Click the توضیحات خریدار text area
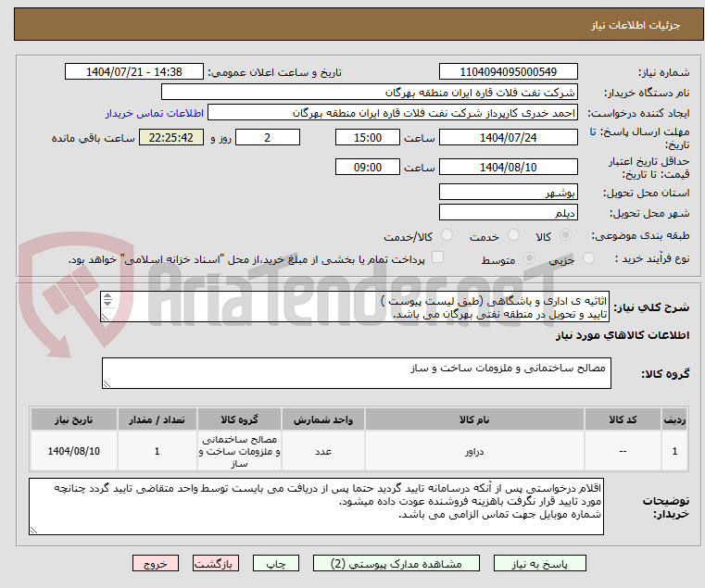 (316, 507)
